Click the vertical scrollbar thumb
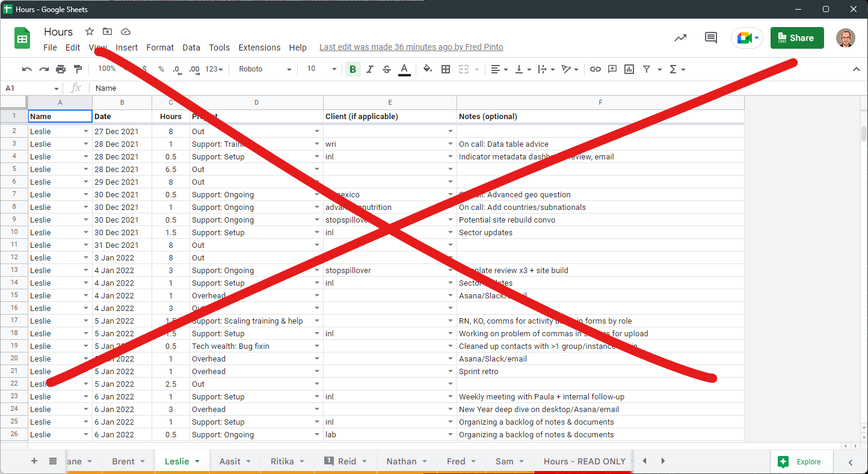This screenshot has height=474, width=868. click(x=864, y=133)
